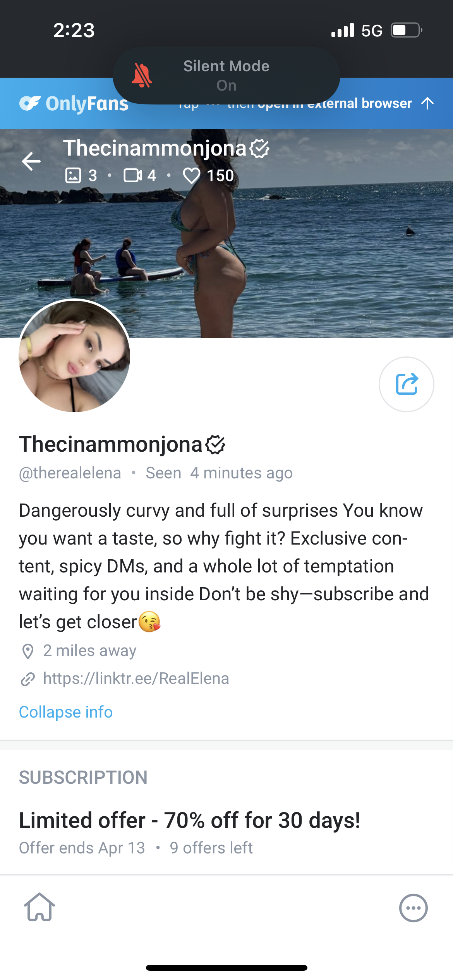
Task: Collapse the profile info section
Action: point(66,712)
